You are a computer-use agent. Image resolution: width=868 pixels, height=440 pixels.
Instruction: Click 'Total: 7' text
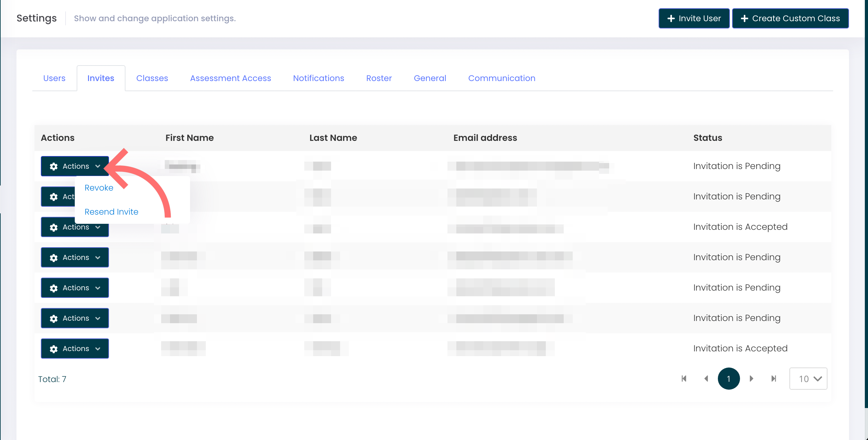click(x=52, y=379)
